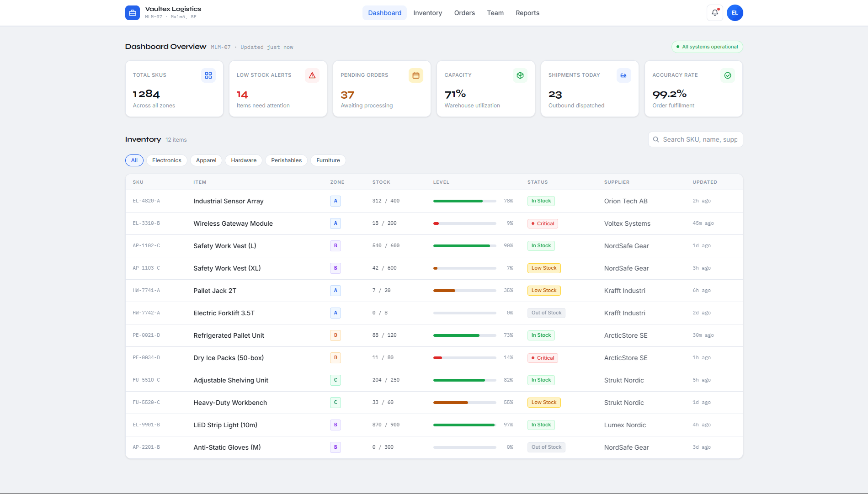
Task: Click the Total SKUs grid icon
Action: [x=208, y=75]
